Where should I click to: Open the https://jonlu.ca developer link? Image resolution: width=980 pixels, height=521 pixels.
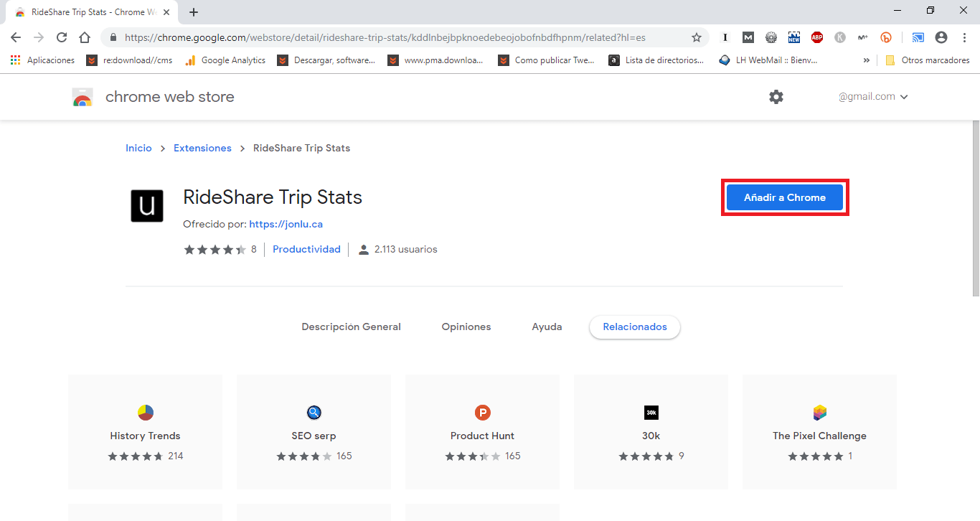point(286,224)
